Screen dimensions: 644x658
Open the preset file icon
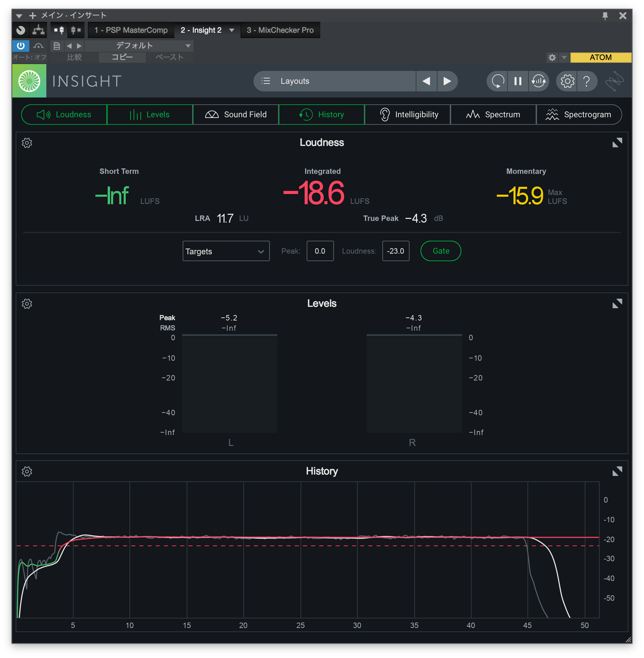coord(57,46)
